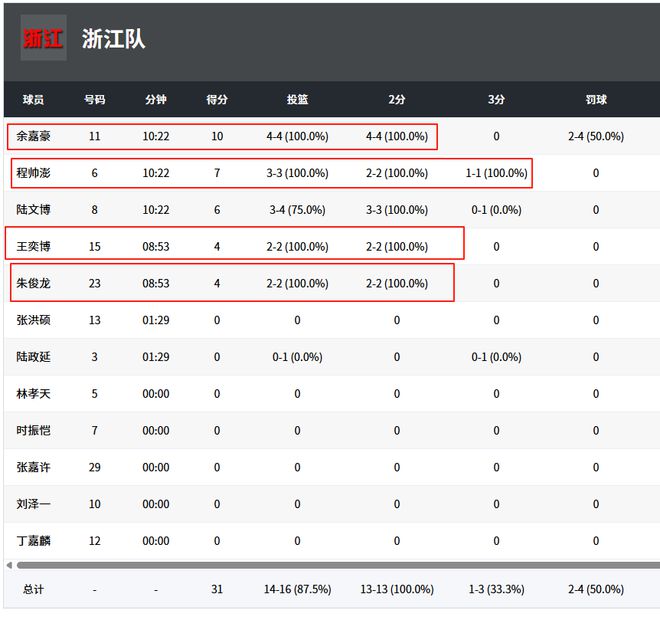Select player 余嘉豪 in the table
This screenshot has height=630, width=660.
click(x=33, y=136)
